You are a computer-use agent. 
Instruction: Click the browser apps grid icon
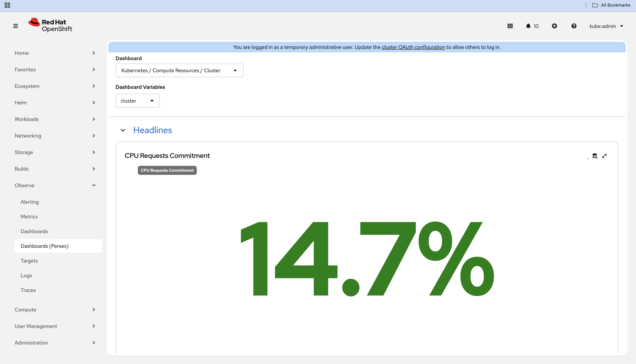pyautogui.click(x=8, y=5)
